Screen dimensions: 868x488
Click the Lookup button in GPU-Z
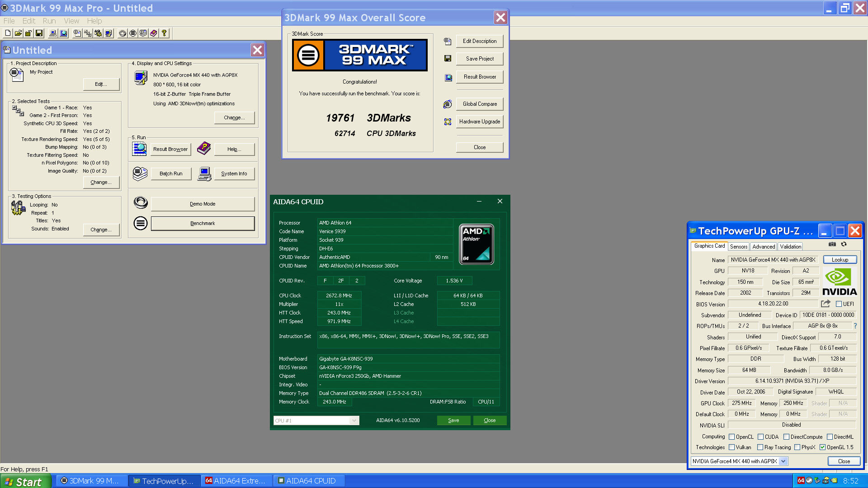point(840,260)
